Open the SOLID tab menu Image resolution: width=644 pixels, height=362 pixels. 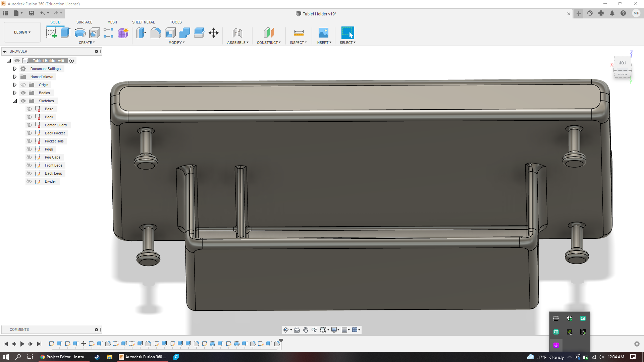click(55, 22)
